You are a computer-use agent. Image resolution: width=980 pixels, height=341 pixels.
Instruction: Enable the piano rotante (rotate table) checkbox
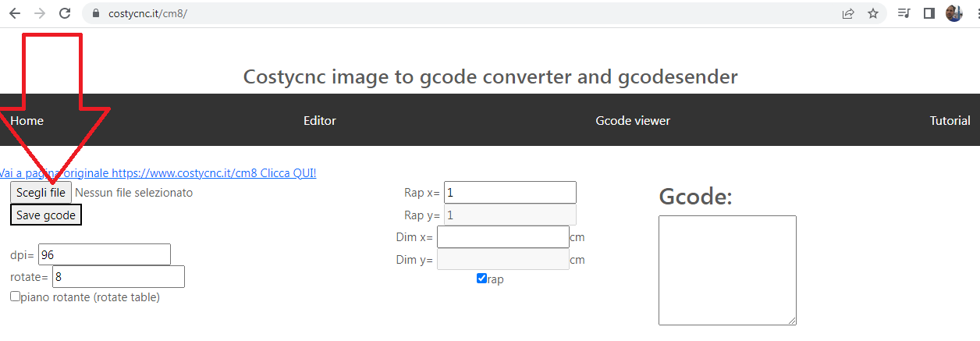[x=15, y=297]
